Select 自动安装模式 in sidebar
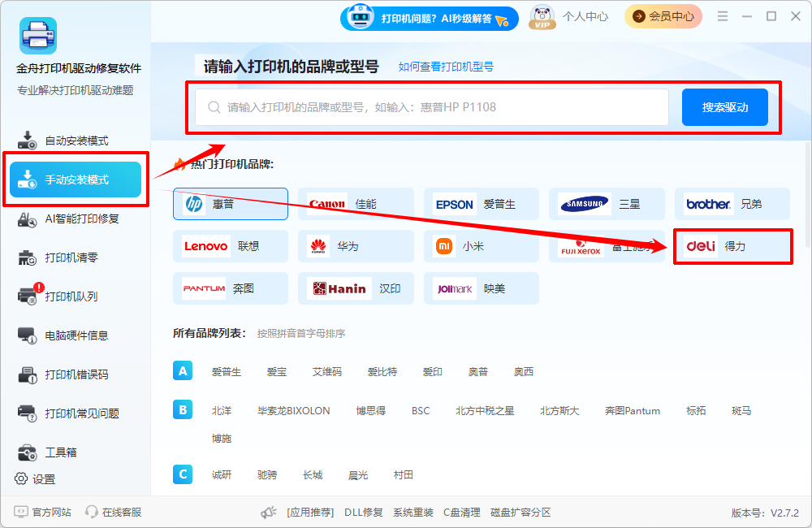The image size is (812, 528). [75, 141]
